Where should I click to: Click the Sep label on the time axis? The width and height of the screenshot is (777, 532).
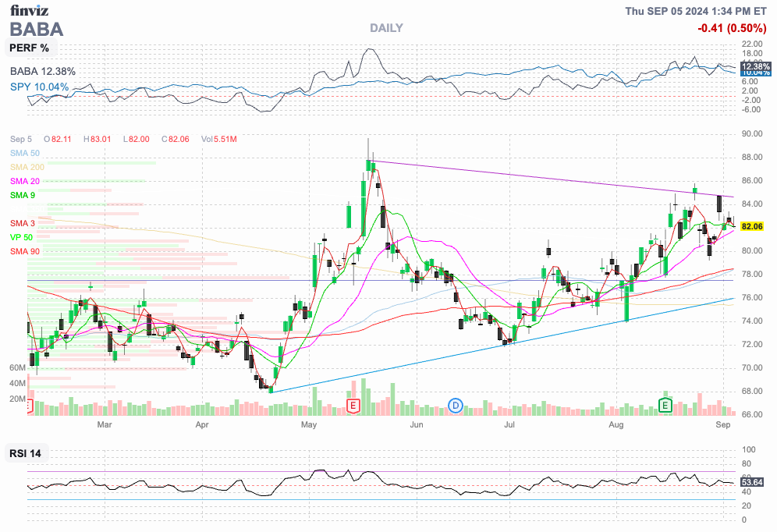click(723, 424)
